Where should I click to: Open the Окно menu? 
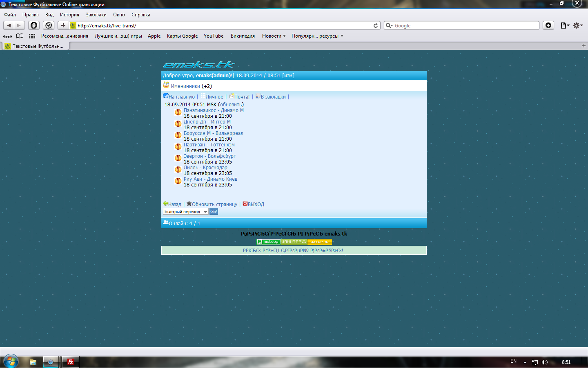(x=119, y=15)
